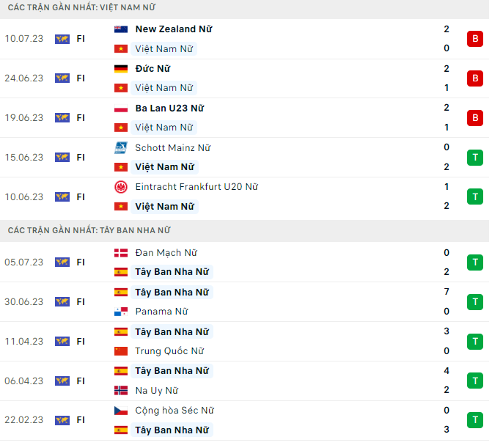Click the green T result badge for 15.06.23
Image resolution: width=492 pixels, height=448 pixels.
tap(474, 158)
